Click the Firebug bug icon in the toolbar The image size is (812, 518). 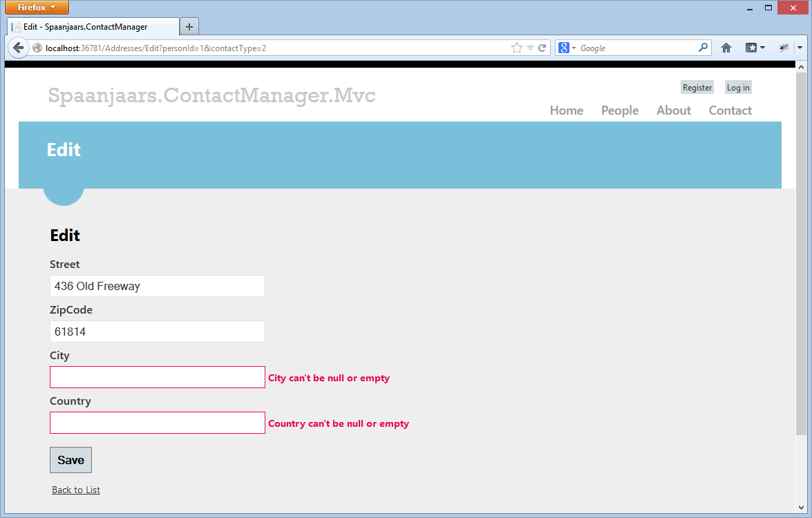[x=784, y=48]
